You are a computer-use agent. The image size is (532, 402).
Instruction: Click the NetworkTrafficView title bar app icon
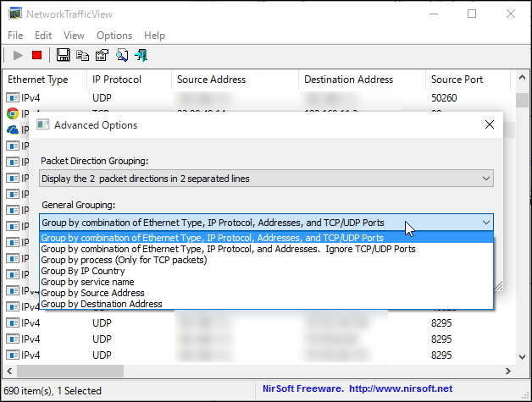point(15,14)
